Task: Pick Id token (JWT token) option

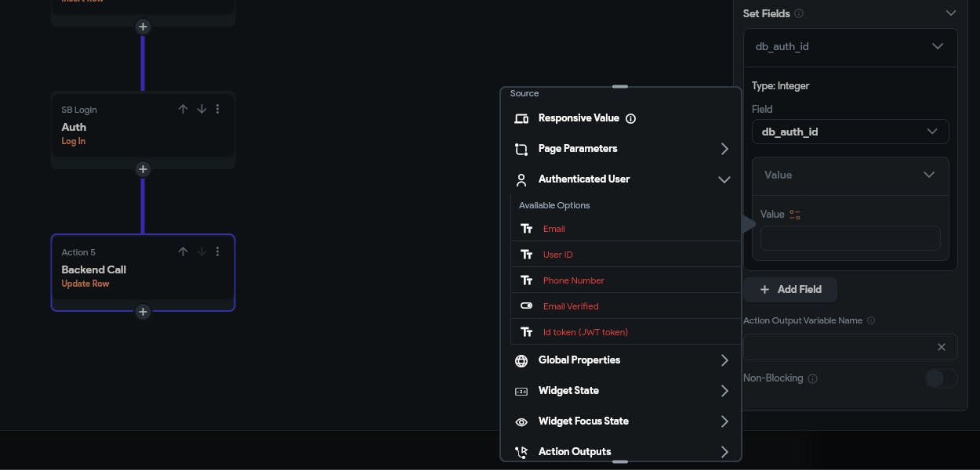Action: [x=585, y=332]
